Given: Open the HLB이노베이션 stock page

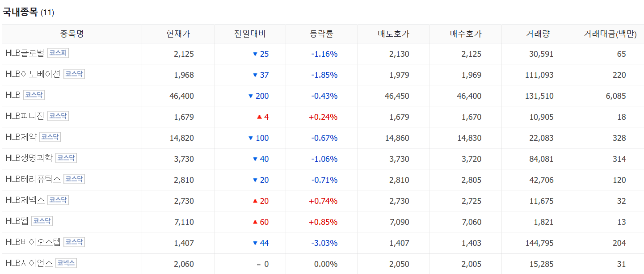Looking at the screenshot, I should point(33,75).
